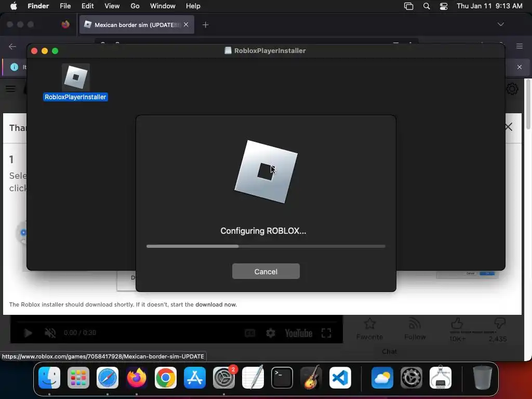Click the download now link
The height and width of the screenshot is (399, 532).
tap(216, 304)
